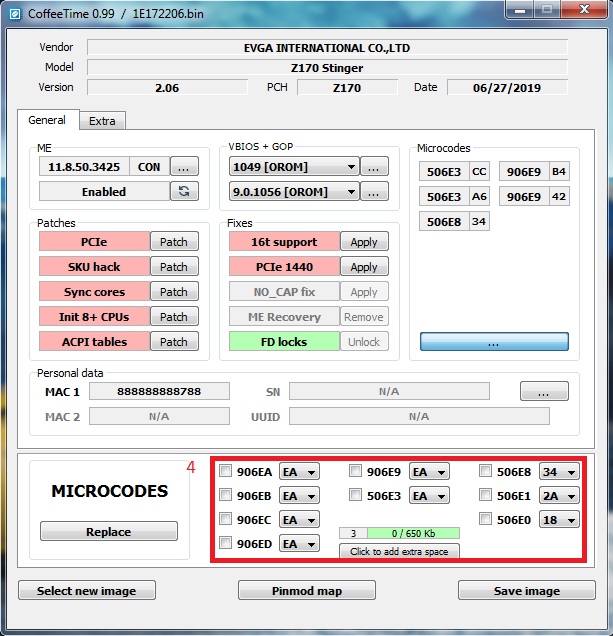Check the 906EC microcode checkbox

click(x=225, y=519)
